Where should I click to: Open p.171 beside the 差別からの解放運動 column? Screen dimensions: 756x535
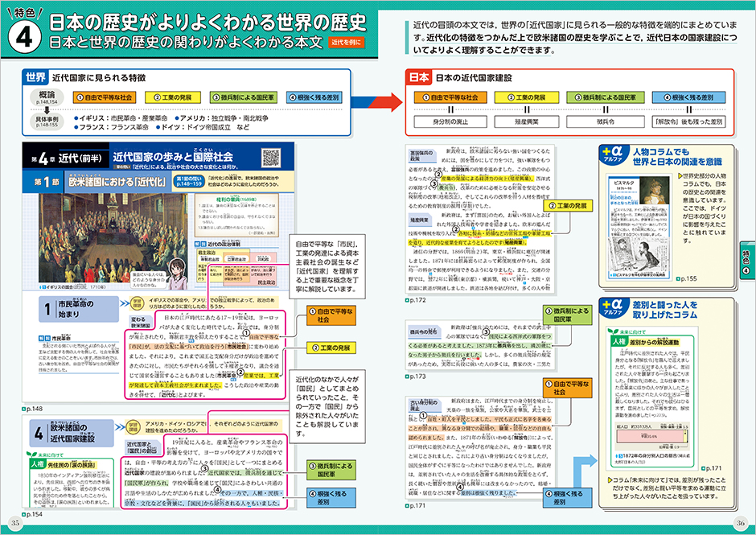(712, 468)
